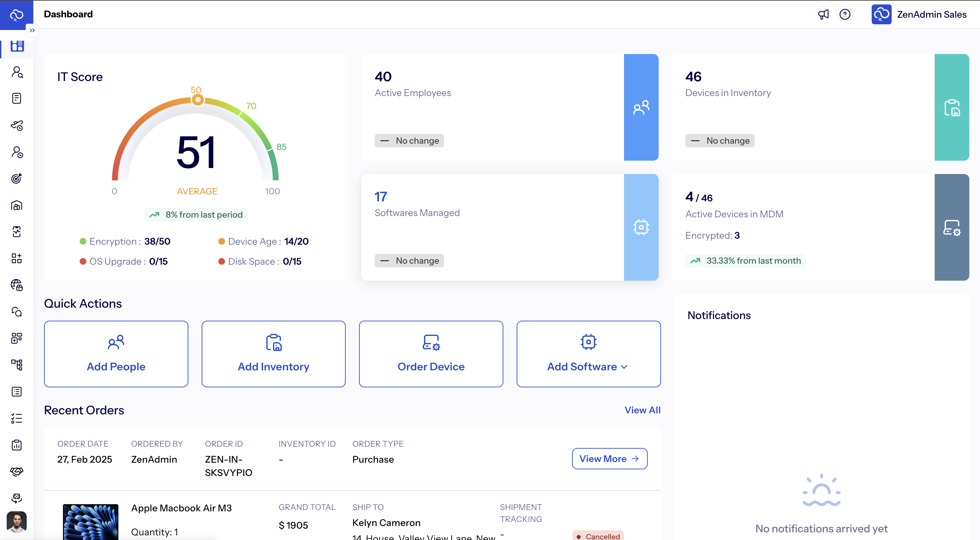Click View All recent orders link
Screen dimensions: 980x540
click(642, 410)
